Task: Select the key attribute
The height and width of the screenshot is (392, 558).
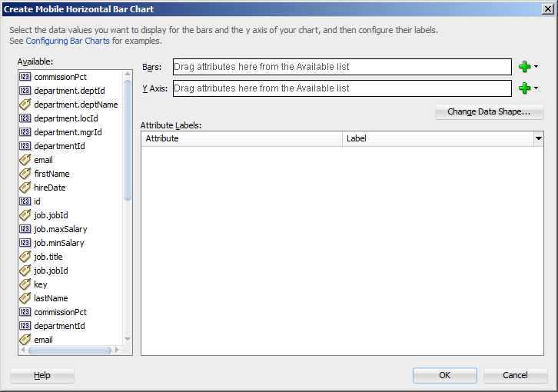Action: click(40, 284)
